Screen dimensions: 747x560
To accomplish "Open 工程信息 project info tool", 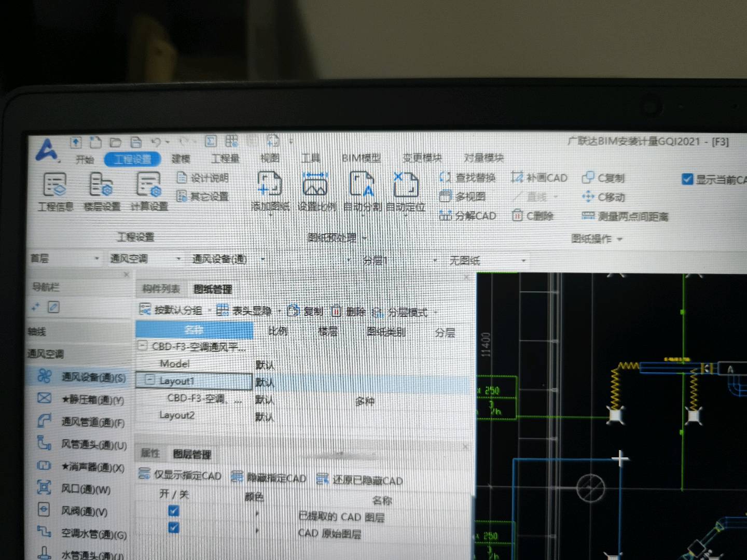I will (55, 192).
